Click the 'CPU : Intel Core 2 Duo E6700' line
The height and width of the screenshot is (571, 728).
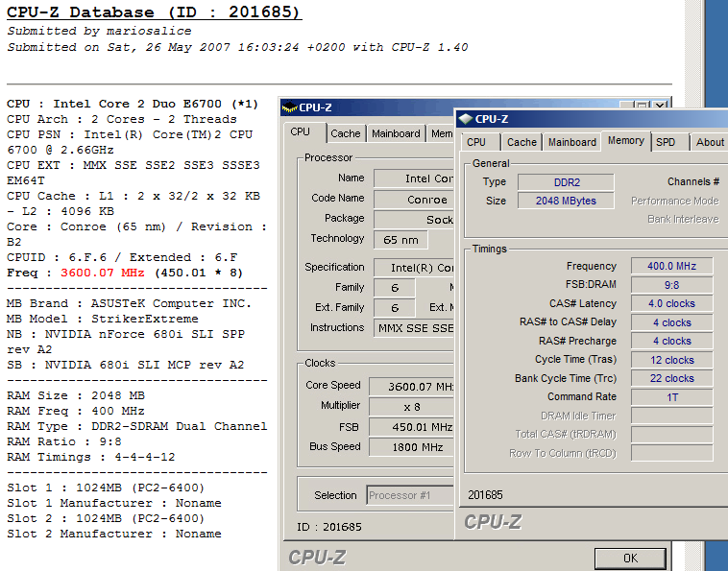pos(133,104)
